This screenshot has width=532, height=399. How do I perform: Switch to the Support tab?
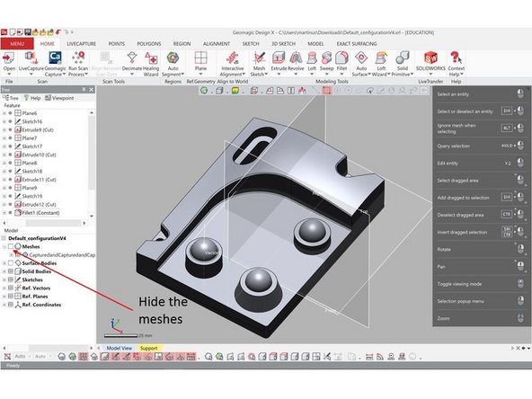[148, 348]
